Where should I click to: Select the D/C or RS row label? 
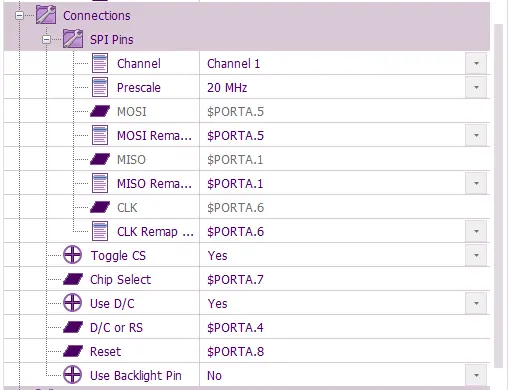[x=116, y=328]
